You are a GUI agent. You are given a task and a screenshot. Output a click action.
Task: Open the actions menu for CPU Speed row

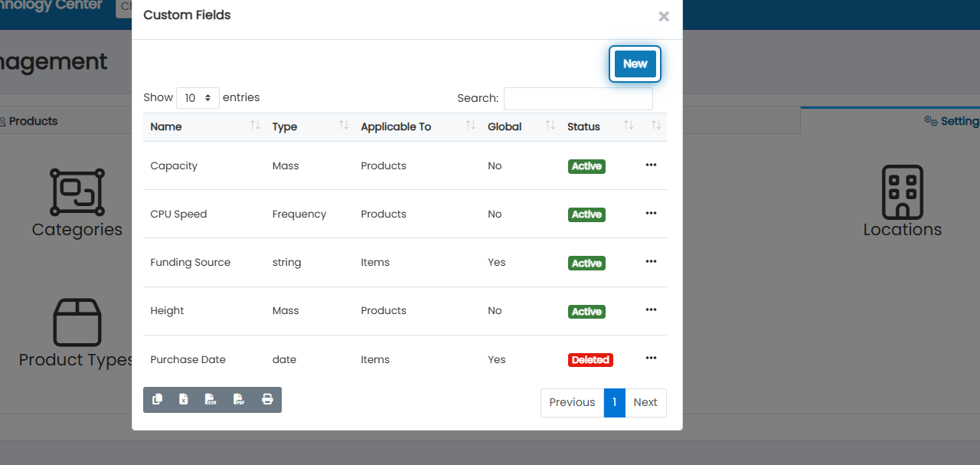651,213
